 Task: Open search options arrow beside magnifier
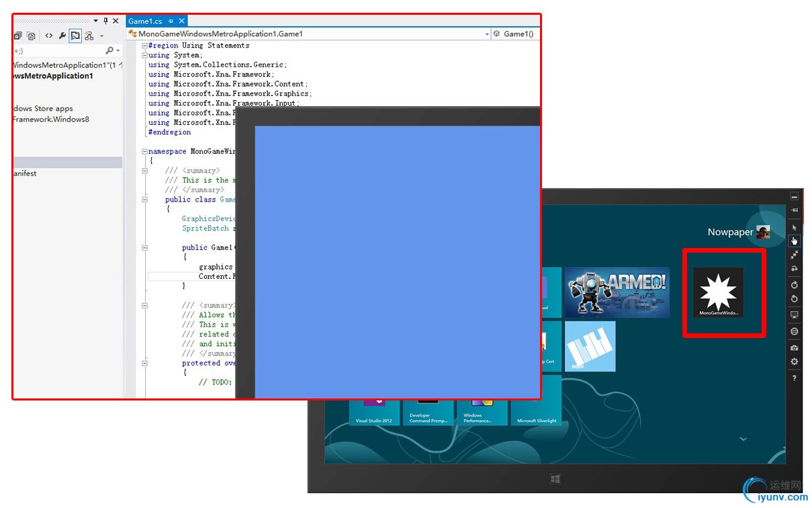tap(118, 51)
